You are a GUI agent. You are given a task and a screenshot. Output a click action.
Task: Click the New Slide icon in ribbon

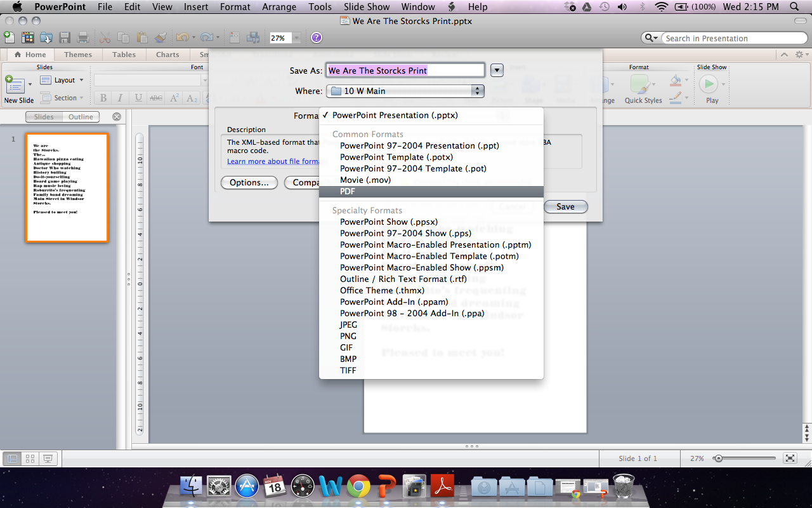pos(14,84)
